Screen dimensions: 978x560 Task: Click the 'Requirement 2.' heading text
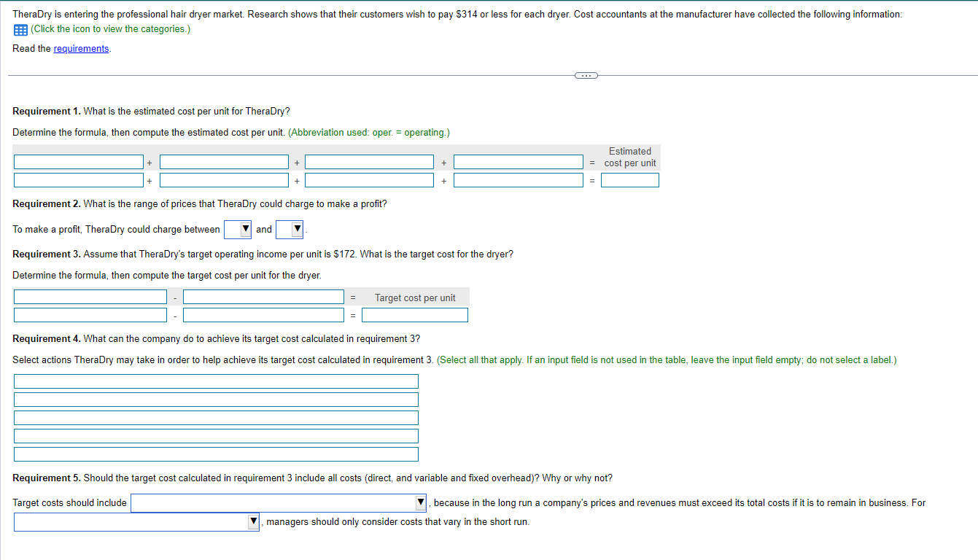pyautogui.click(x=47, y=204)
